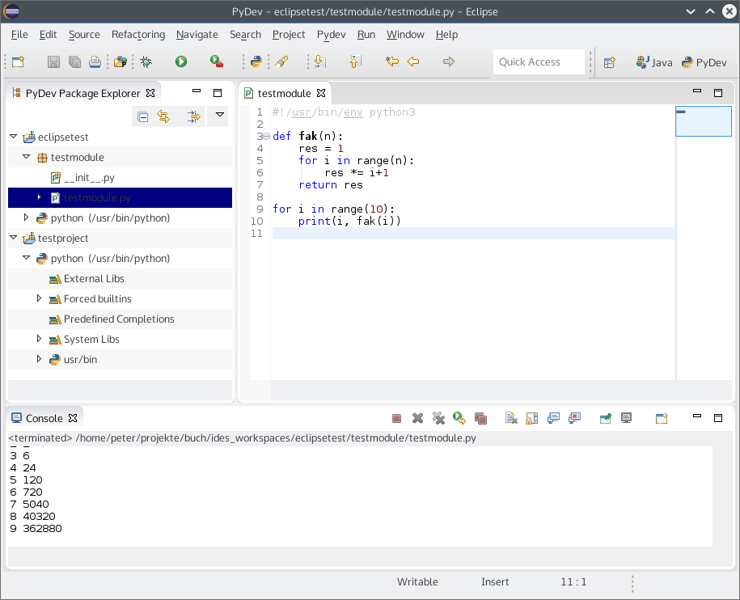The width and height of the screenshot is (740, 600).
Task: Click Collapse All in Package Explorer
Action: coord(143,117)
